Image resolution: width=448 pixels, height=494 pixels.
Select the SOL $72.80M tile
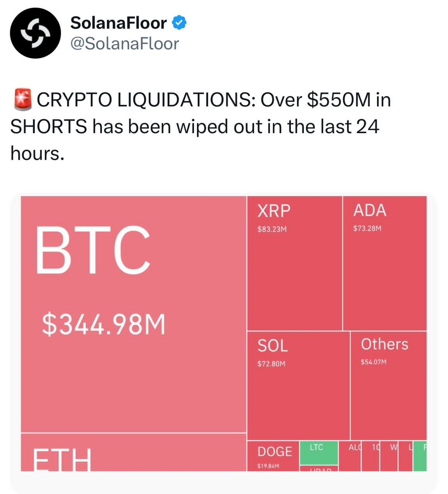click(298, 386)
